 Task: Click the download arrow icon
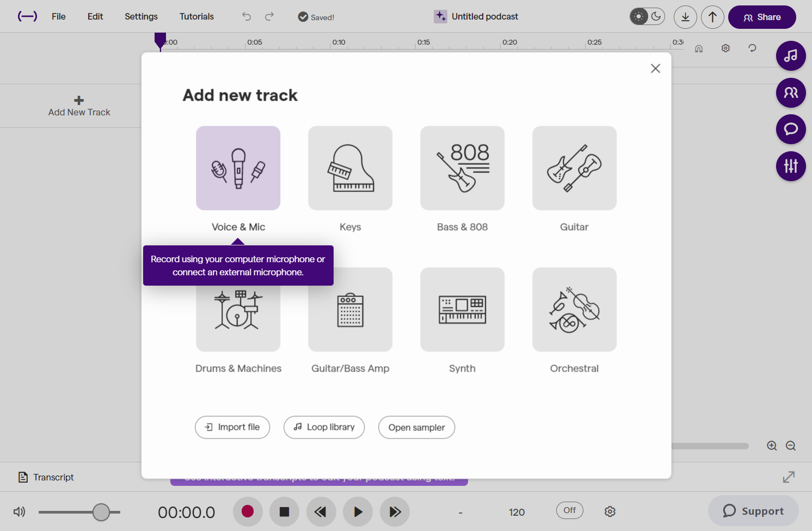click(x=685, y=17)
